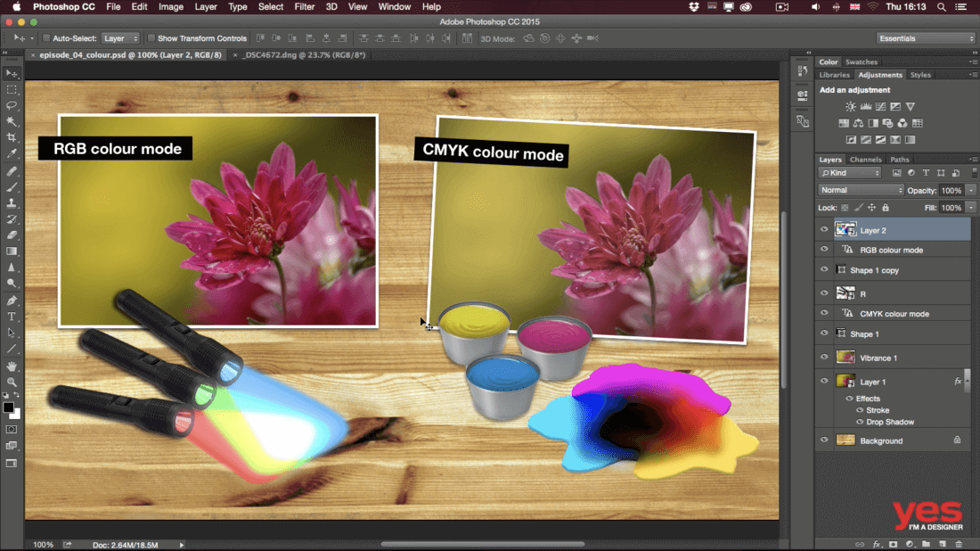Delete layer using the trash icon
980x551 pixels.
pyautogui.click(x=959, y=543)
